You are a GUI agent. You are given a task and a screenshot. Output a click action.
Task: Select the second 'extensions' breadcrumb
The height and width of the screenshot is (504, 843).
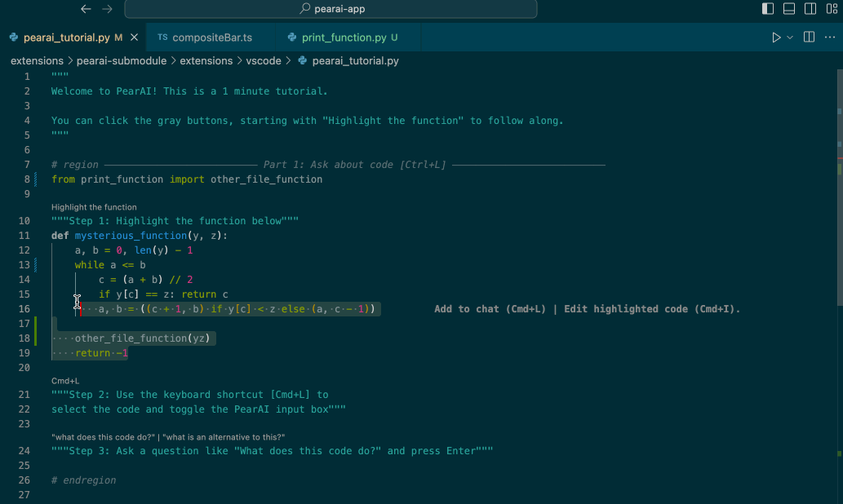click(x=206, y=60)
